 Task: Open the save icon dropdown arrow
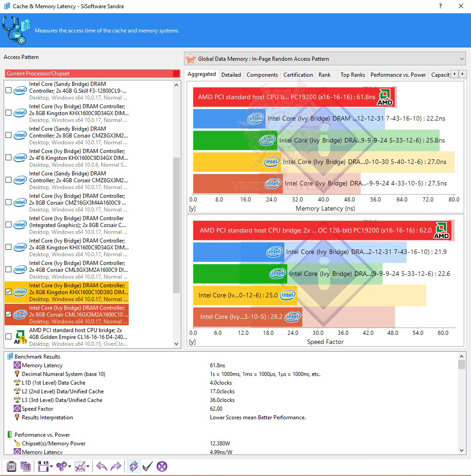[51, 466]
